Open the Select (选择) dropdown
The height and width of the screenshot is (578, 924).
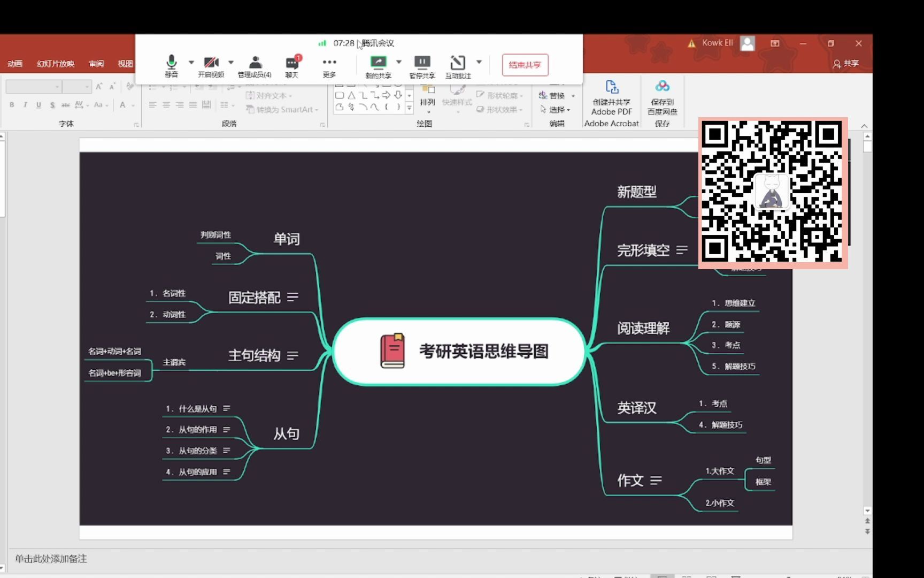(555, 109)
